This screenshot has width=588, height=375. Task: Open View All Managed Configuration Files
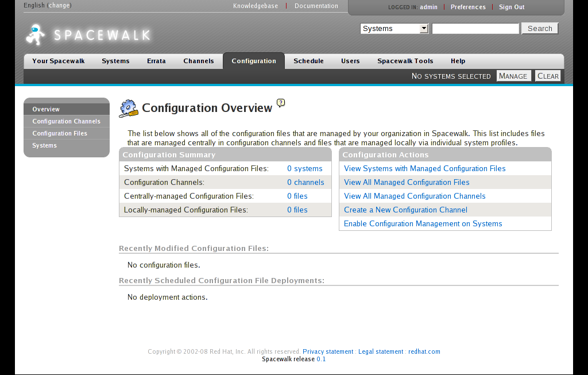(x=407, y=182)
